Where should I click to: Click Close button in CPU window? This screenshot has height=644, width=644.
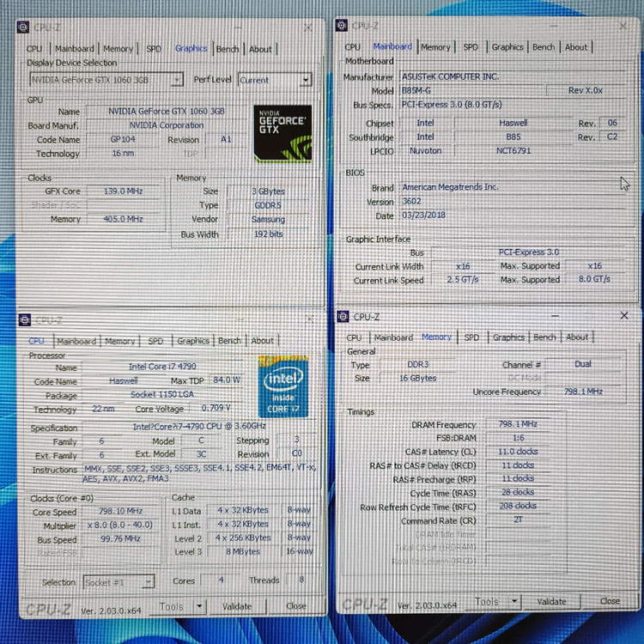[x=296, y=606]
